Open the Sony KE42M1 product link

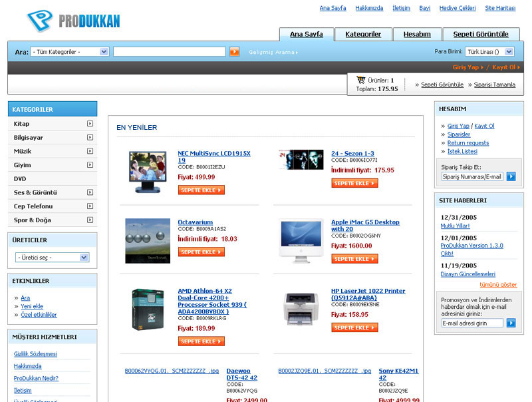pyautogui.click(x=398, y=374)
